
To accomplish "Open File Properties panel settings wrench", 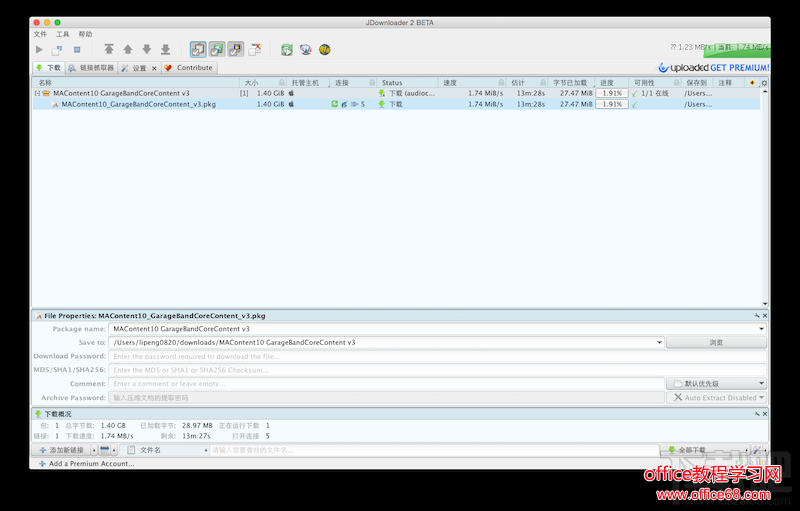I will (x=757, y=316).
